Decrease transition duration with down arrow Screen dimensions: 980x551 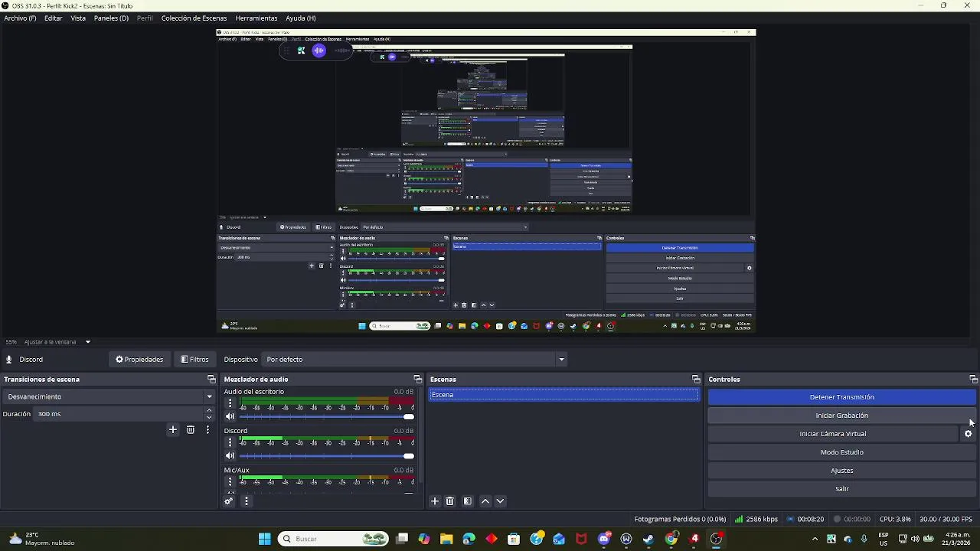pyautogui.click(x=209, y=418)
